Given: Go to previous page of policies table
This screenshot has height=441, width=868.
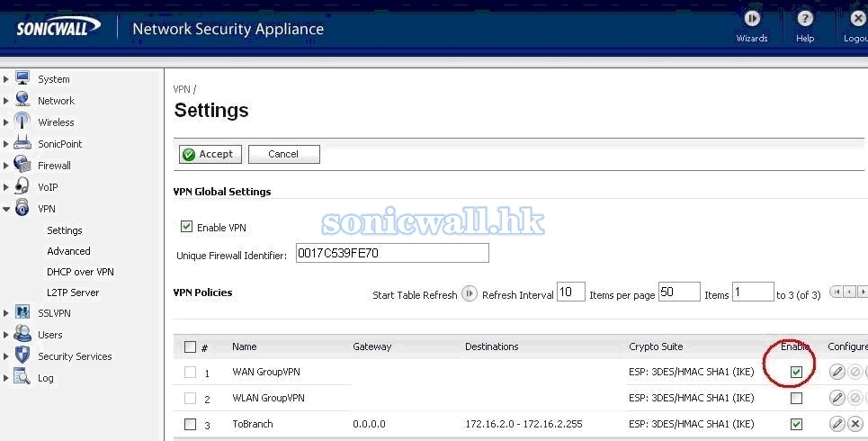Looking at the screenshot, I should (x=849, y=292).
